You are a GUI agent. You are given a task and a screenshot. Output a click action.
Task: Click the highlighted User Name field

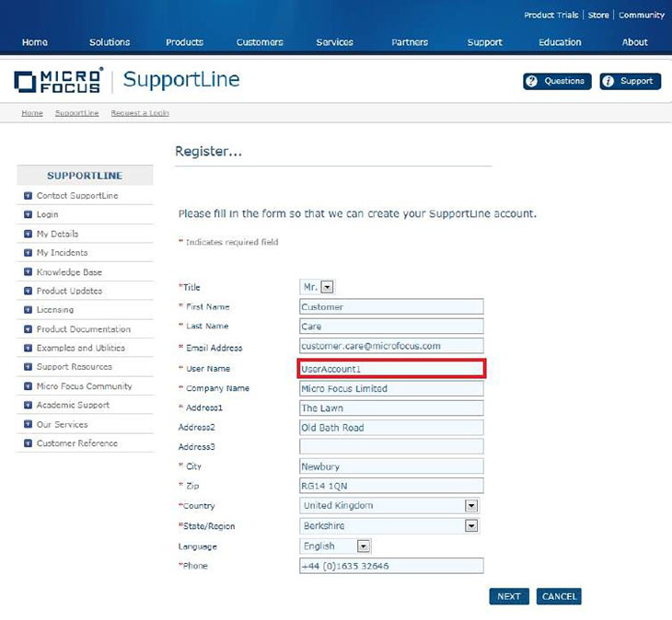coord(391,369)
